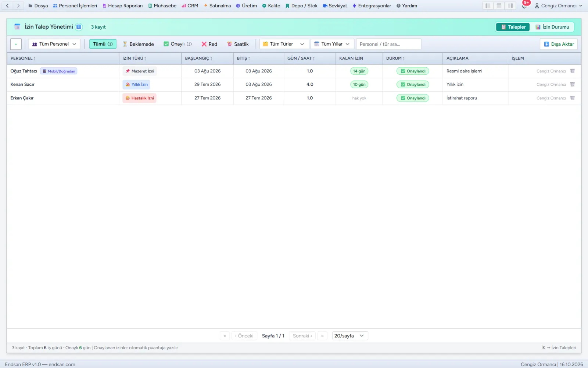The width and height of the screenshot is (588, 368).
Task: Toggle the Red filter
Action: (x=209, y=44)
